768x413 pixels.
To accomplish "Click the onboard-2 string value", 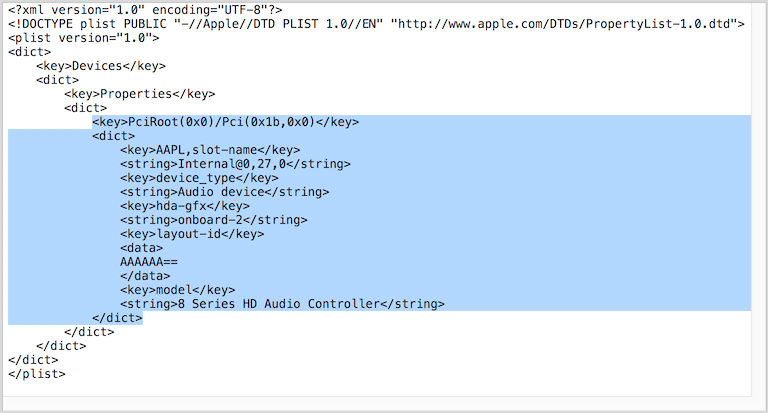I will [x=213, y=220].
